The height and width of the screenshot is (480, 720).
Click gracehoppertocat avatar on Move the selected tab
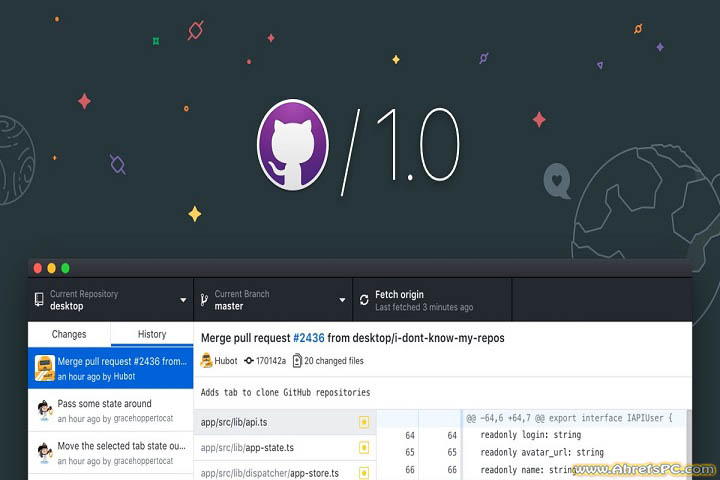(45, 453)
